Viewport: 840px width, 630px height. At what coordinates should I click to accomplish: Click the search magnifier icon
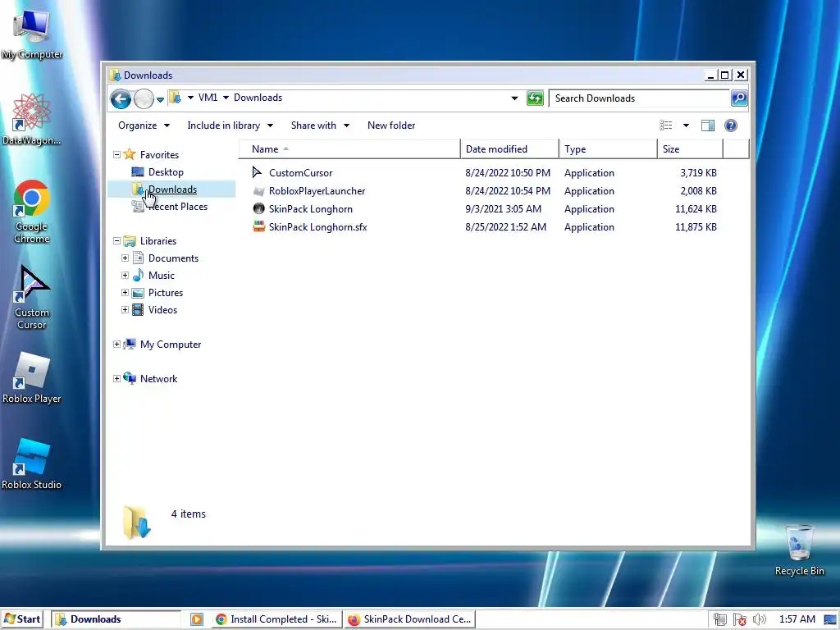[739, 98]
